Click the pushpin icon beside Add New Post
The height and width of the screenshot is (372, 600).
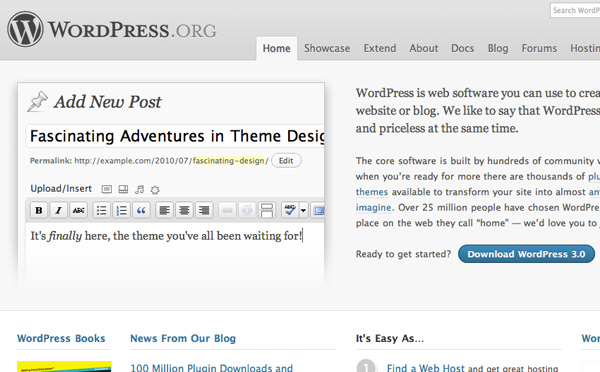tap(38, 101)
